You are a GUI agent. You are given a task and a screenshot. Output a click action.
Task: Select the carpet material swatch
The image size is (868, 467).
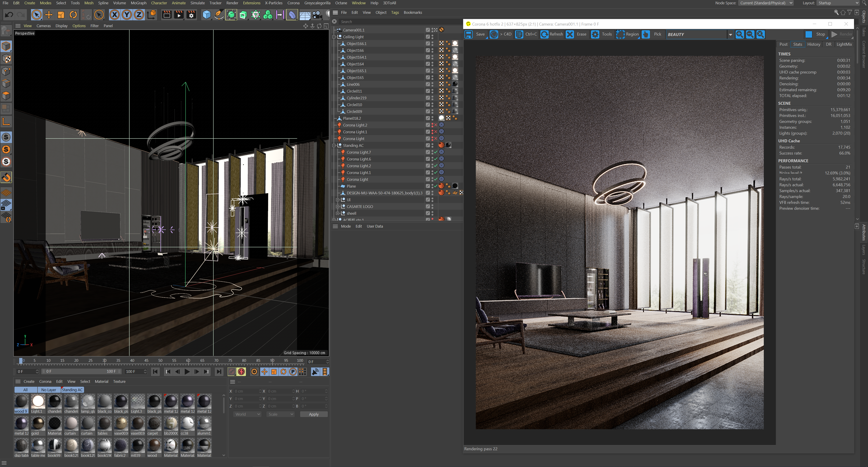154,426
